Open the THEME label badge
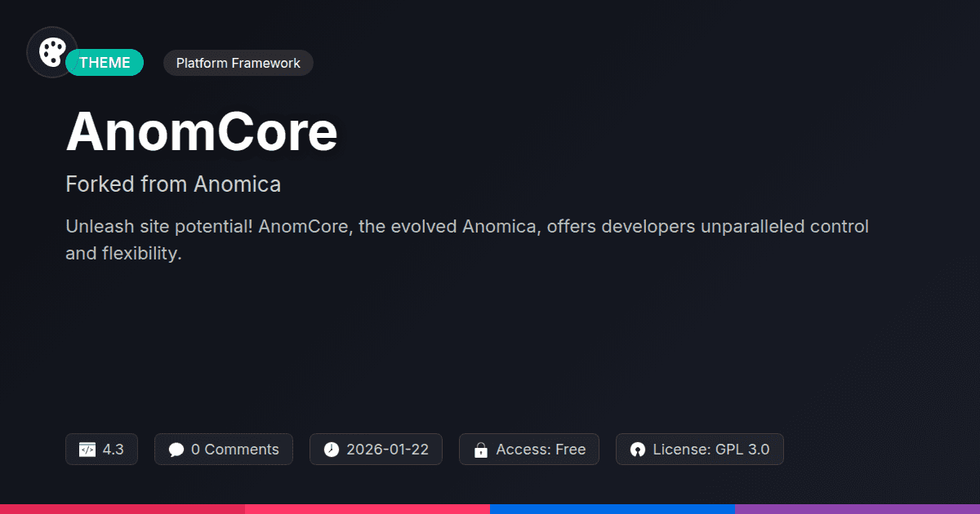This screenshot has height=514, width=980. 105,62
